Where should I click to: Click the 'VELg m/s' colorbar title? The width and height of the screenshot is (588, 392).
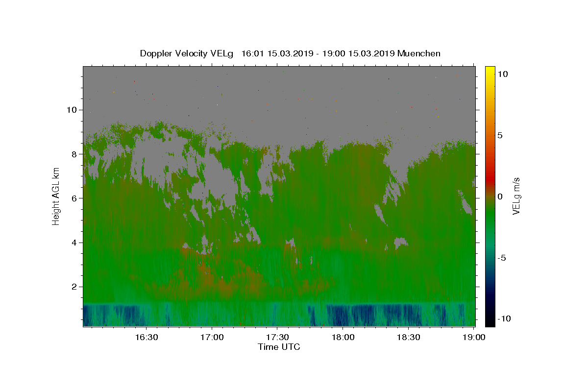click(516, 196)
